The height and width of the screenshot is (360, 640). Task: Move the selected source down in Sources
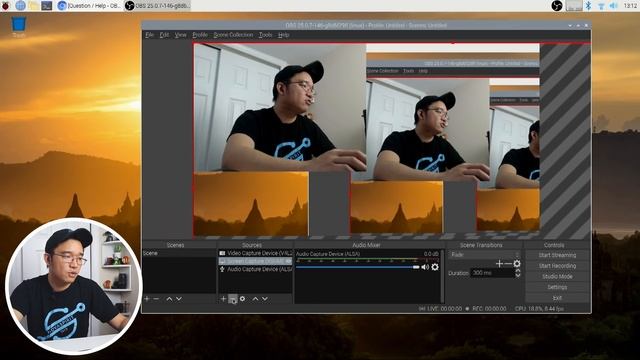point(265,299)
